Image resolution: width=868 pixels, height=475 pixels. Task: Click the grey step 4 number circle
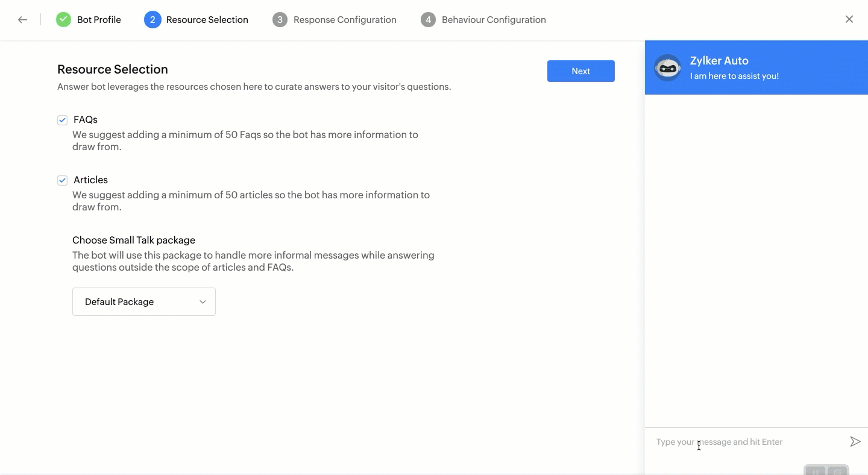(428, 20)
